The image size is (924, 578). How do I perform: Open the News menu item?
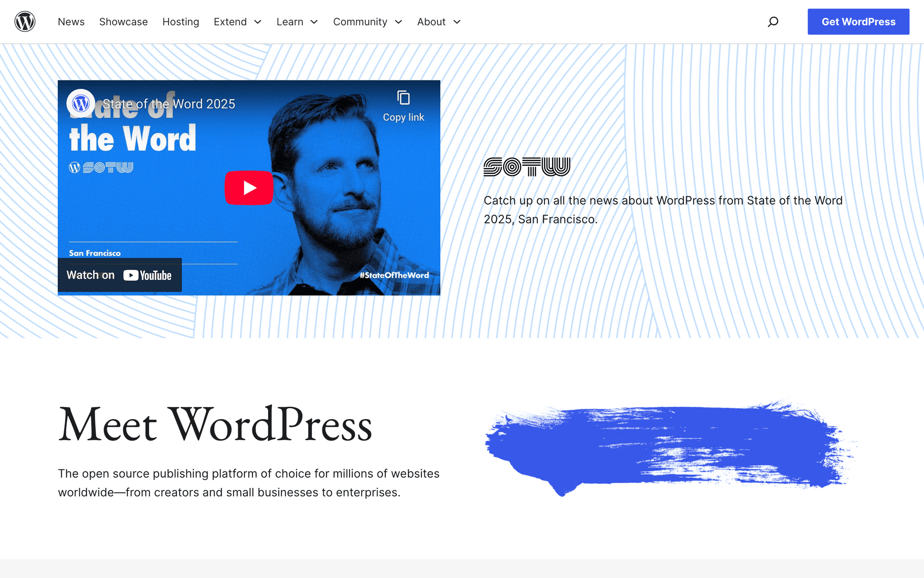71,21
